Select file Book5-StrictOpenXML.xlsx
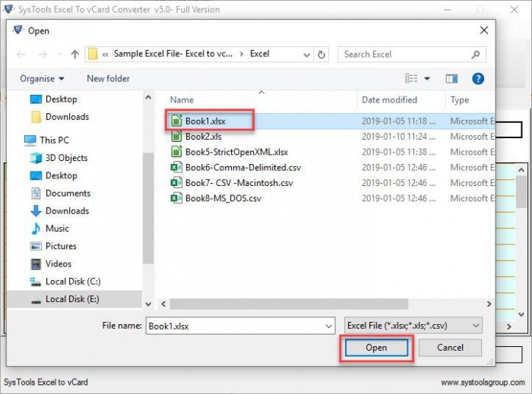 point(236,152)
